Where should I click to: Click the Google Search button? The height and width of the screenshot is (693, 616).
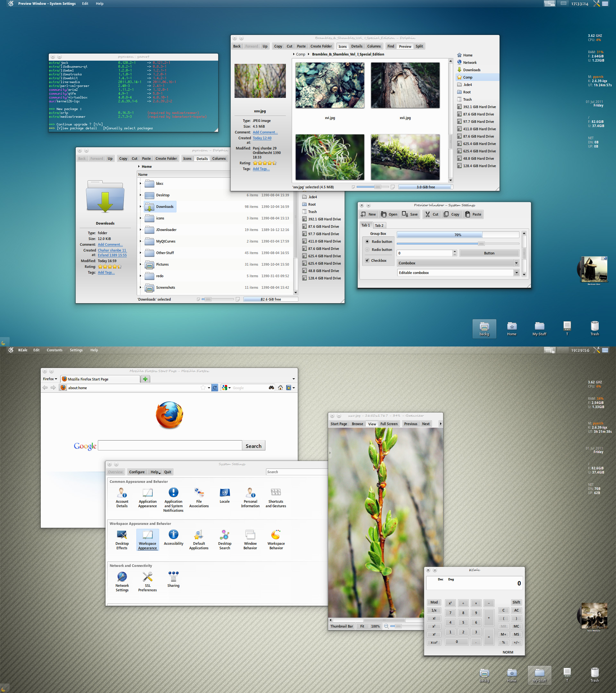(x=253, y=446)
